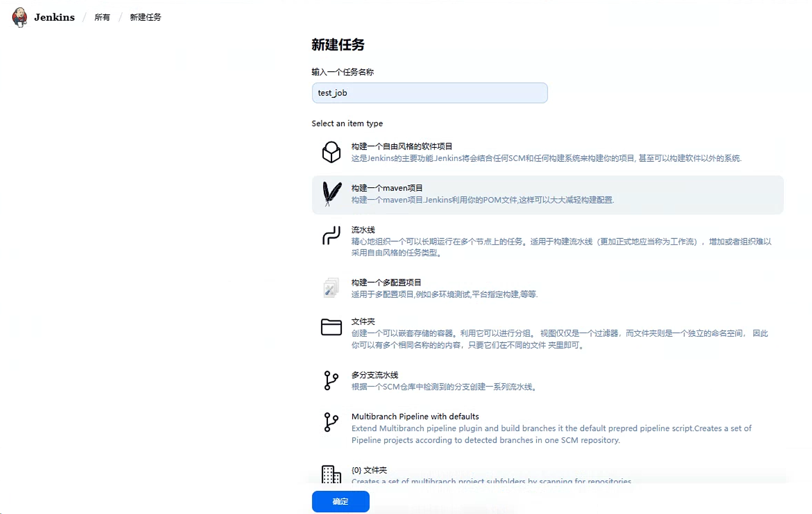This screenshot has width=812, height=514.
Task: Go to 所有 breadcrumb
Action: pyautogui.click(x=102, y=17)
